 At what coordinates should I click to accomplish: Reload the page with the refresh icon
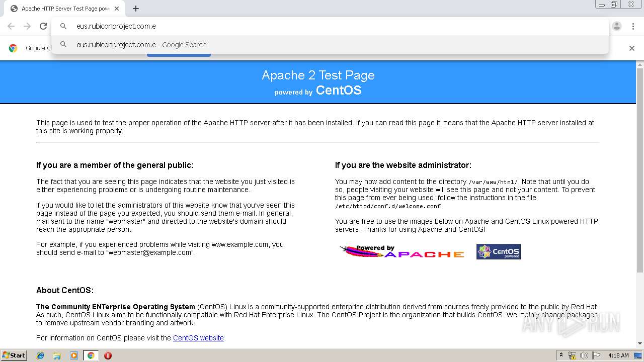click(x=43, y=26)
